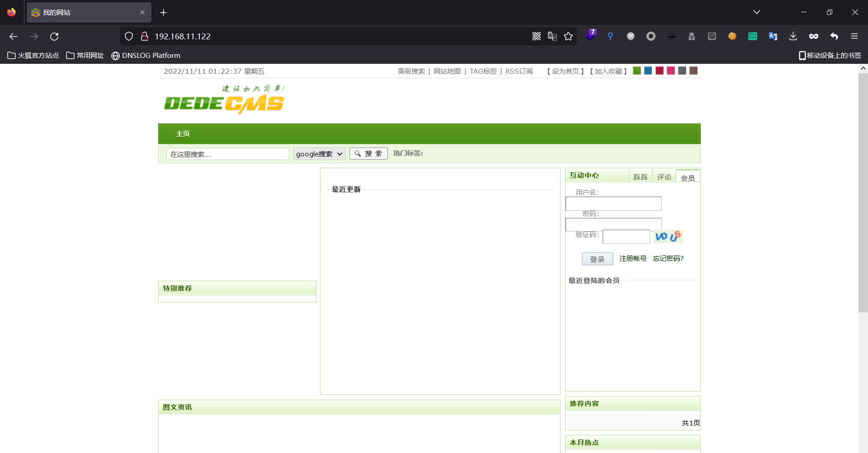Open the blue translate extension in toolbar
Screen dimensions: 868x453
[773, 36]
